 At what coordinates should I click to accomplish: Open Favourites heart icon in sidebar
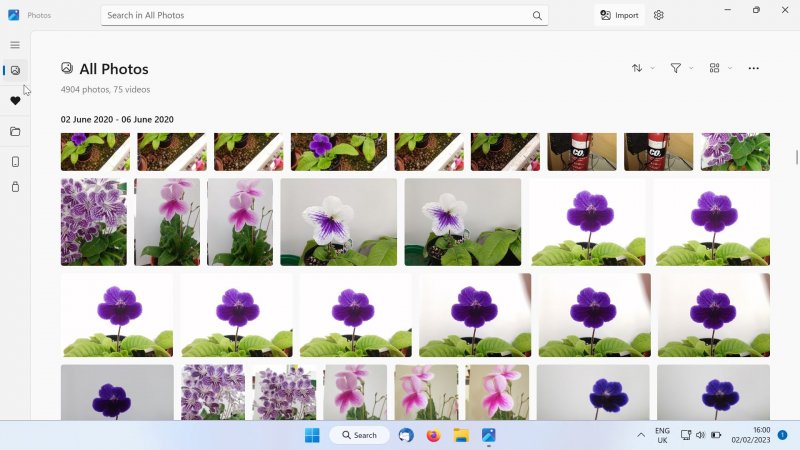(15, 101)
